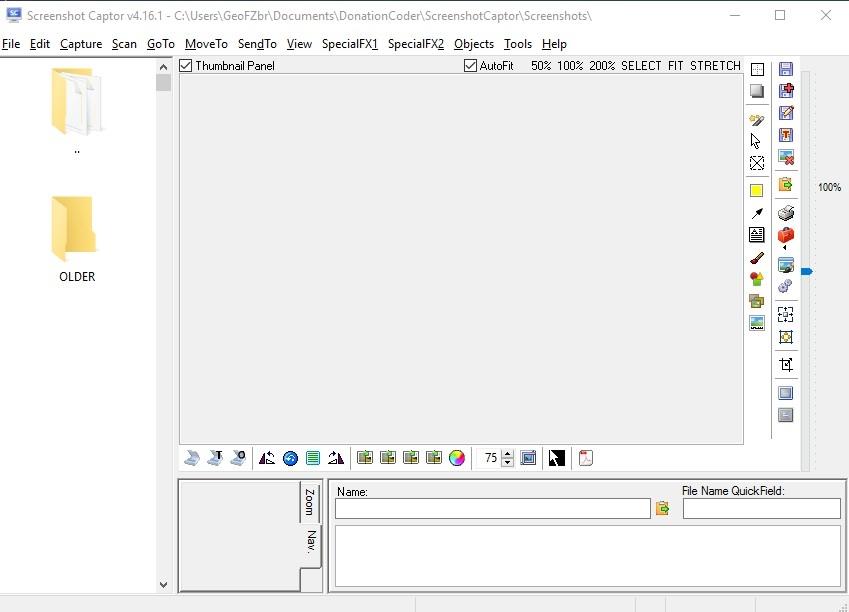Uncheck the Thumbnail Panel checkbox
Viewport: 849px width, 612px height.
click(x=186, y=66)
